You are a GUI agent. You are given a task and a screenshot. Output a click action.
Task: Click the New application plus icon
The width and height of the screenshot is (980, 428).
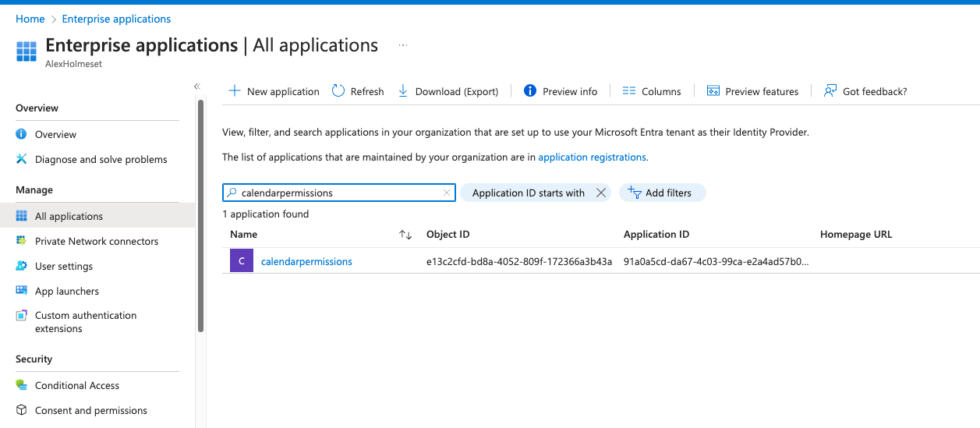(x=234, y=91)
